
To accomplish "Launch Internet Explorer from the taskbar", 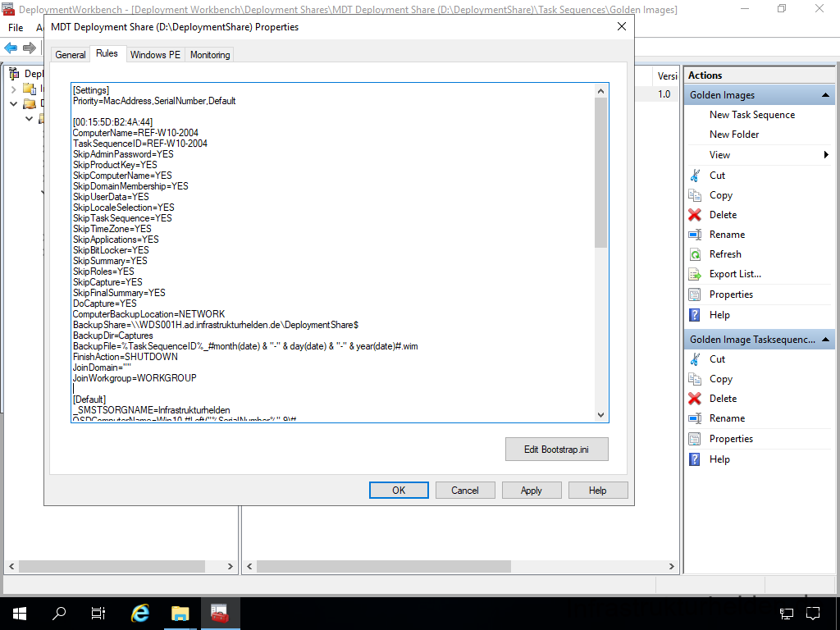I will pyautogui.click(x=140, y=613).
